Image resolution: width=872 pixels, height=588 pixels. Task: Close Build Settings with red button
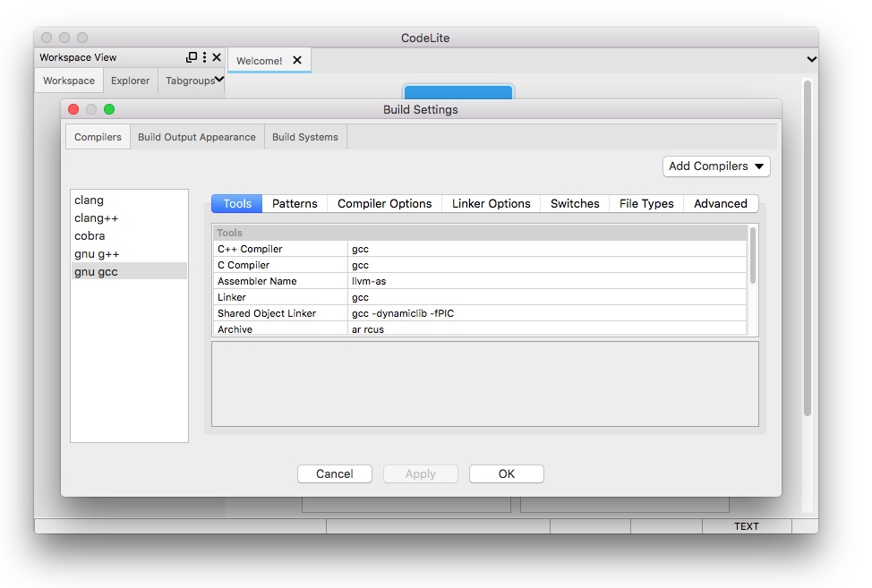click(73, 109)
